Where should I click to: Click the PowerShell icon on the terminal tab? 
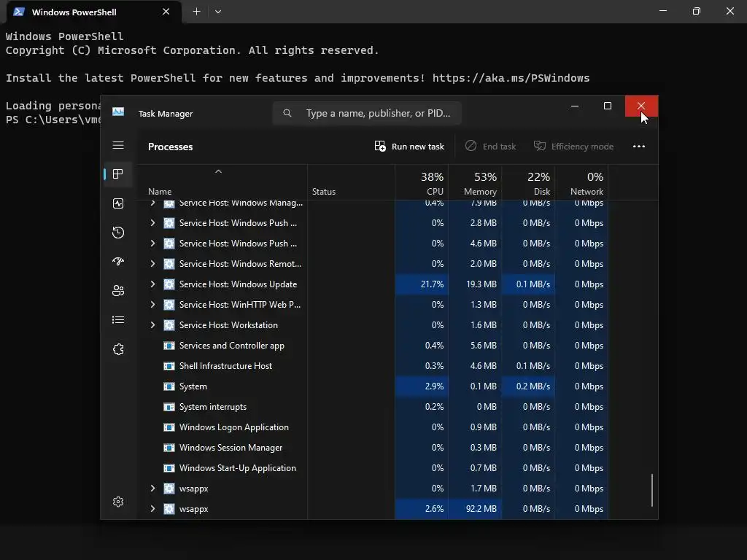(19, 12)
